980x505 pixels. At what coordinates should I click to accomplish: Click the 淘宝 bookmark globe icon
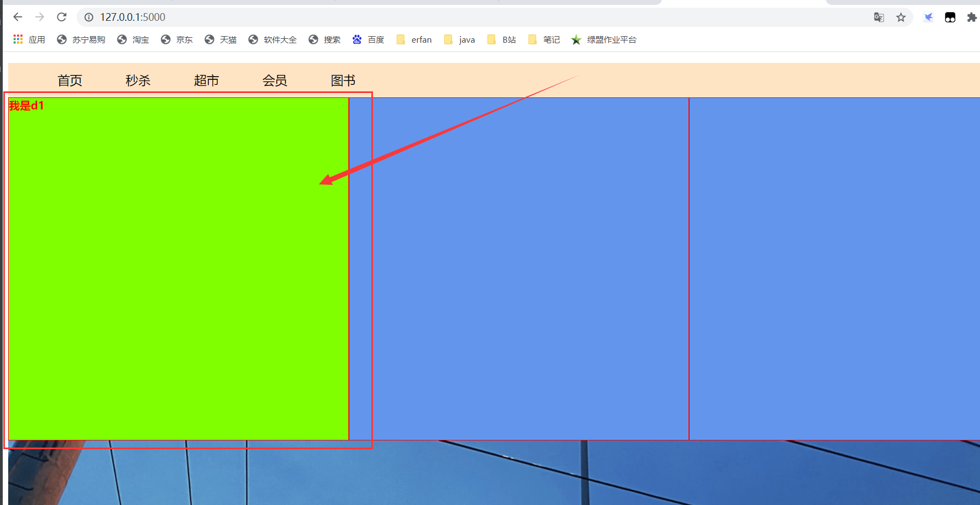coord(122,39)
